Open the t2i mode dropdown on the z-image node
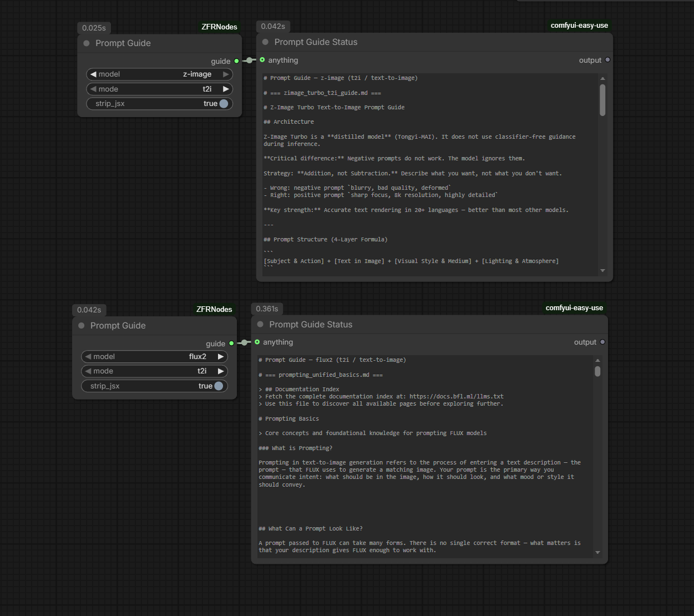This screenshot has width=694, height=616. coord(160,89)
